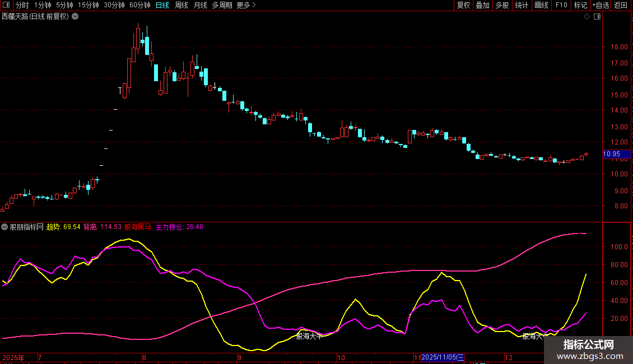Open dropdown next to 西藏天路 title
The image size is (633, 364).
76,17
